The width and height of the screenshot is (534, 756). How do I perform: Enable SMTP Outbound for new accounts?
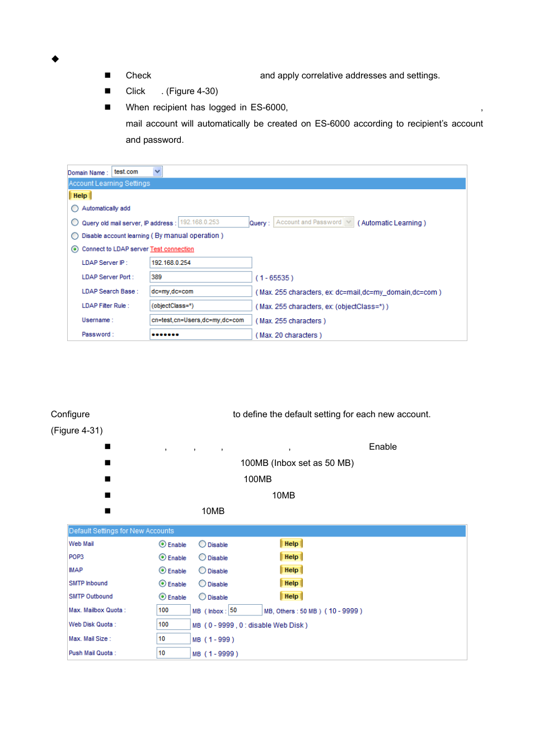162,597
